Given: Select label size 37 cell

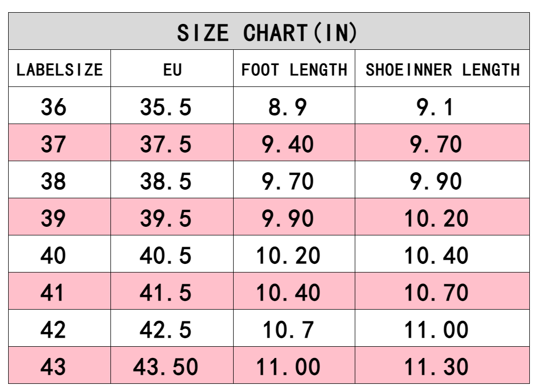Looking at the screenshot, I should click(53, 144).
